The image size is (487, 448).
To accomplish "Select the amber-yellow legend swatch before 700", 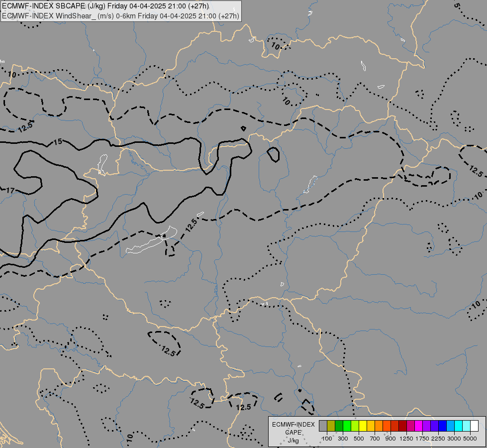I will (371, 426).
